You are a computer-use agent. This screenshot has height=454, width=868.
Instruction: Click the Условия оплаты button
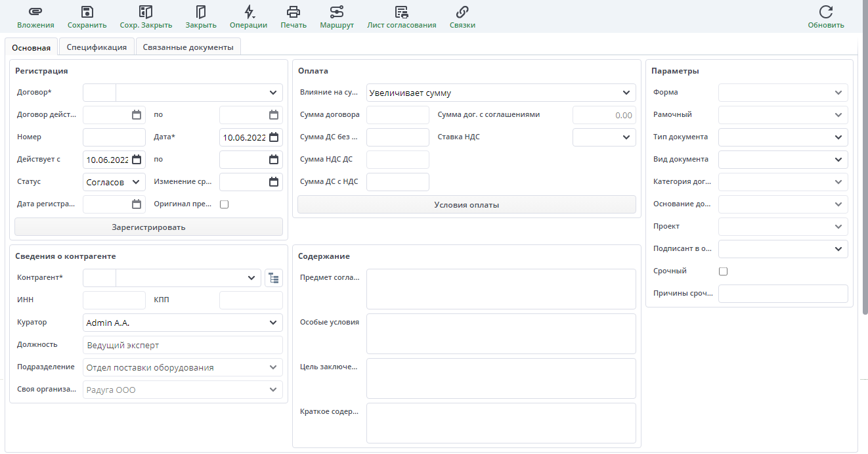point(467,205)
